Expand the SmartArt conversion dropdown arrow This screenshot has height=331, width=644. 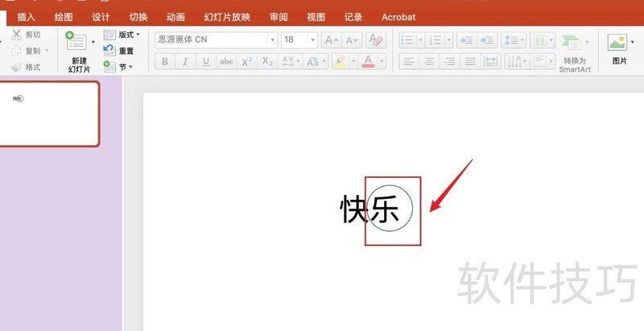pyautogui.click(x=587, y=42)
